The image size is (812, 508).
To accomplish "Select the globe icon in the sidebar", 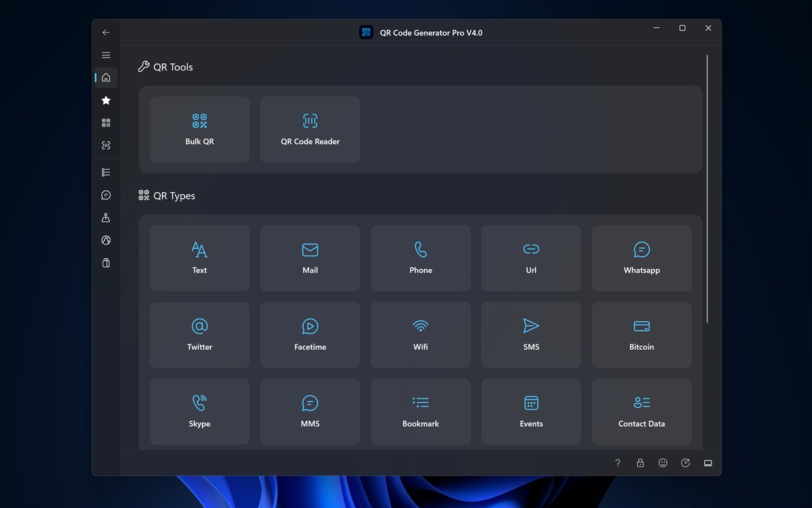I will [105, 239].
